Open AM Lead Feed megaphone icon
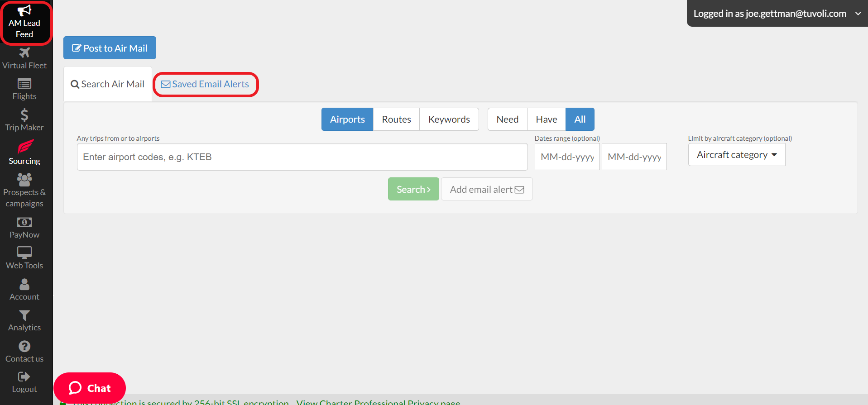The height and width of the screenshot is (405, 868). (24, 11)
